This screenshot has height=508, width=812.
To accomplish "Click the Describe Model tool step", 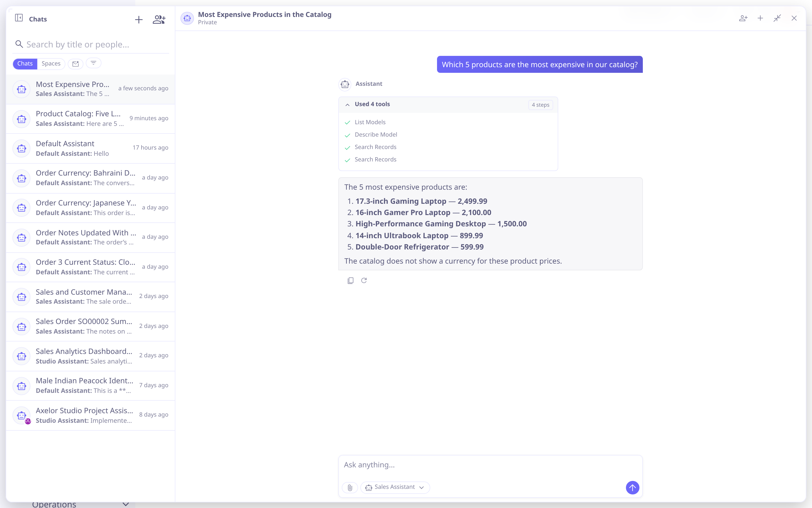I will (x=376, y=135).
